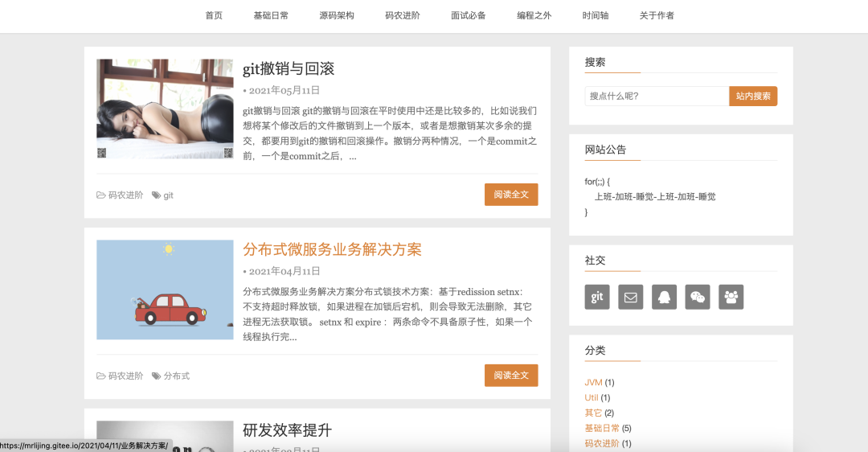The width and height of the screenshot is (868, 452).
Task: Open the 码农进阶 category in sidebar list
Action: pos(602,443)
